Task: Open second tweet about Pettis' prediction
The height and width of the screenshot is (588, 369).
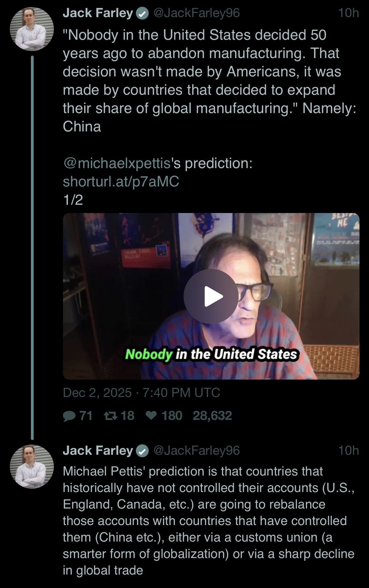Action: (x=208, y=520)
